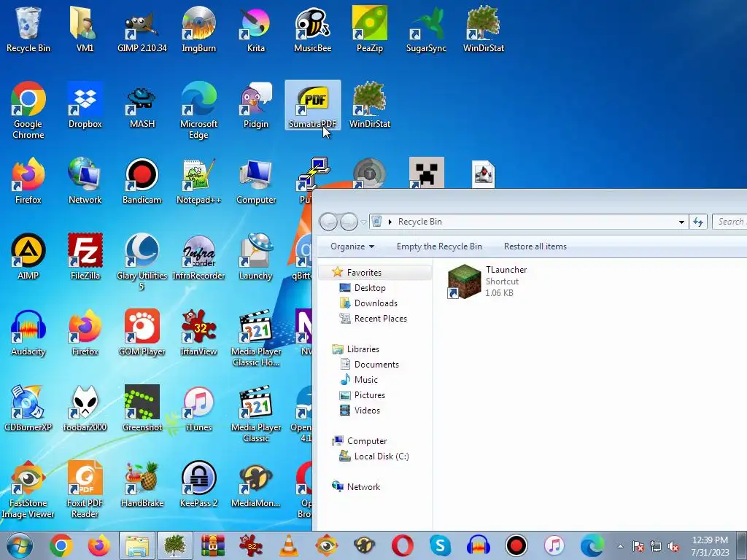Click the Explorer Back navigation button

[x=328, y=222]
